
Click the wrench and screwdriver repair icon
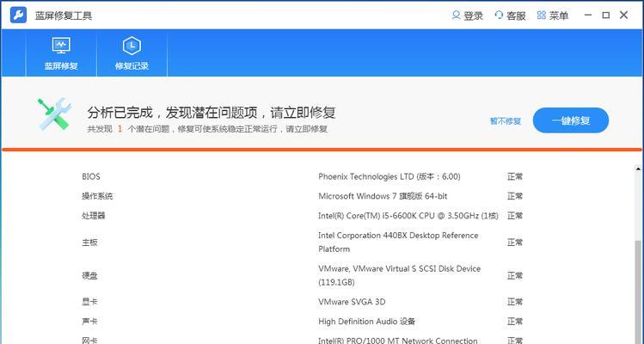(x=55, y=114)
